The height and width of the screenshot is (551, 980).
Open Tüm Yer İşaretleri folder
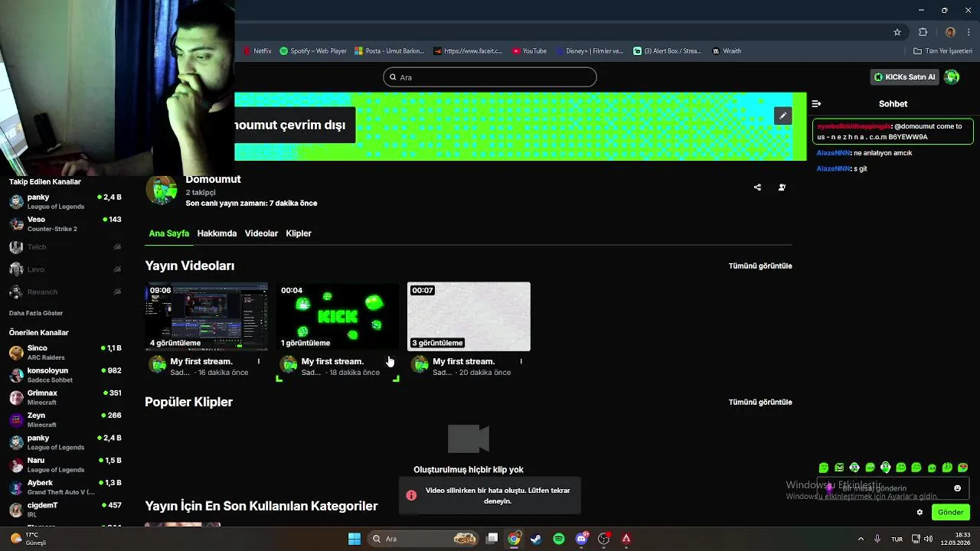tap(942, 51)
